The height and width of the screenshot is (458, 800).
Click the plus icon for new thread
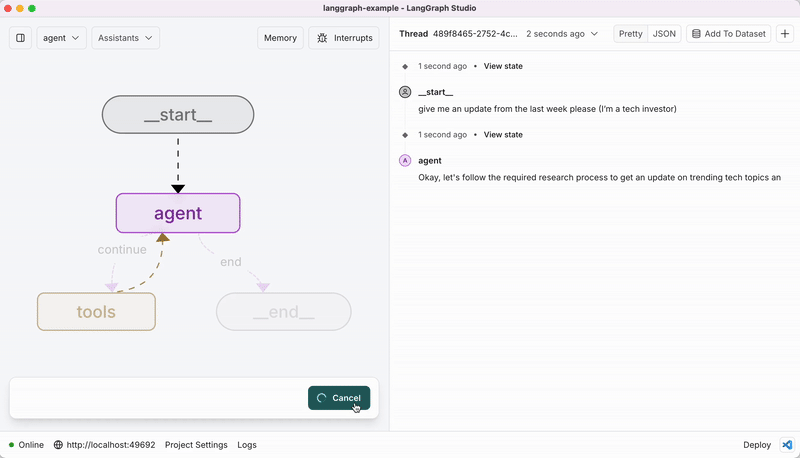(x=785, y=34)
